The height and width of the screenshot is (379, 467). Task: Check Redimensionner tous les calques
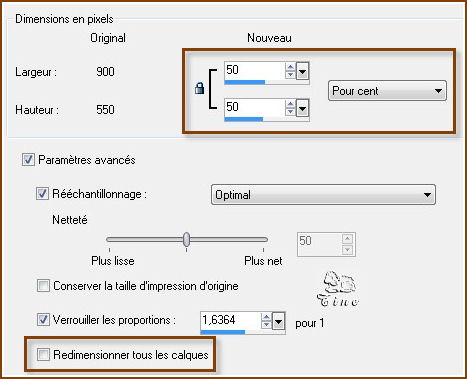(x=43, y=354)
